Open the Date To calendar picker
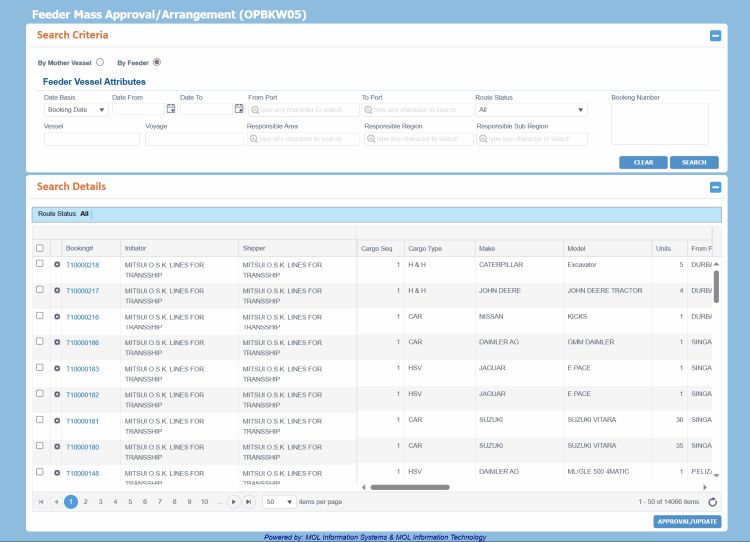 [239, 109]
